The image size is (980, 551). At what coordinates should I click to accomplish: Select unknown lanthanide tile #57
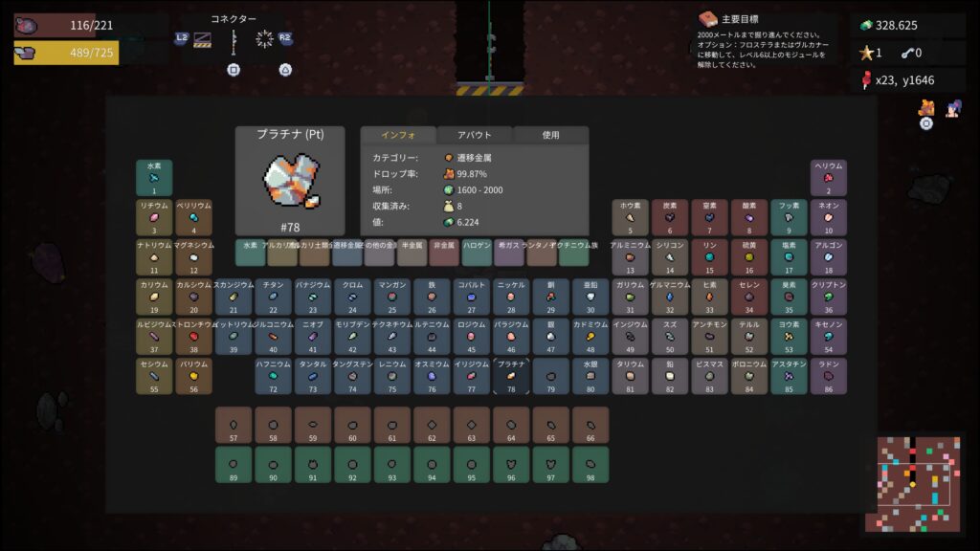click(x=234, y=425)
